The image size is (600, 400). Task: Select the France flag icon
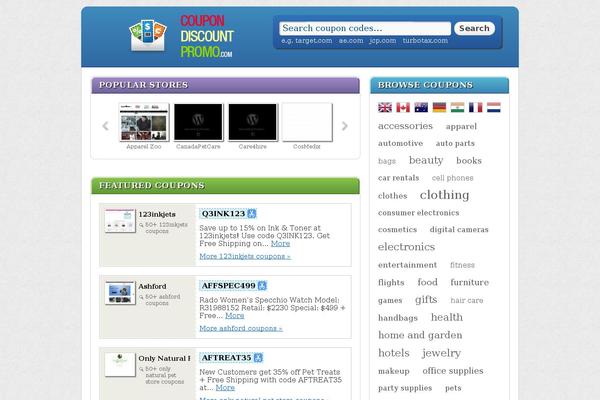click(476, 108)
